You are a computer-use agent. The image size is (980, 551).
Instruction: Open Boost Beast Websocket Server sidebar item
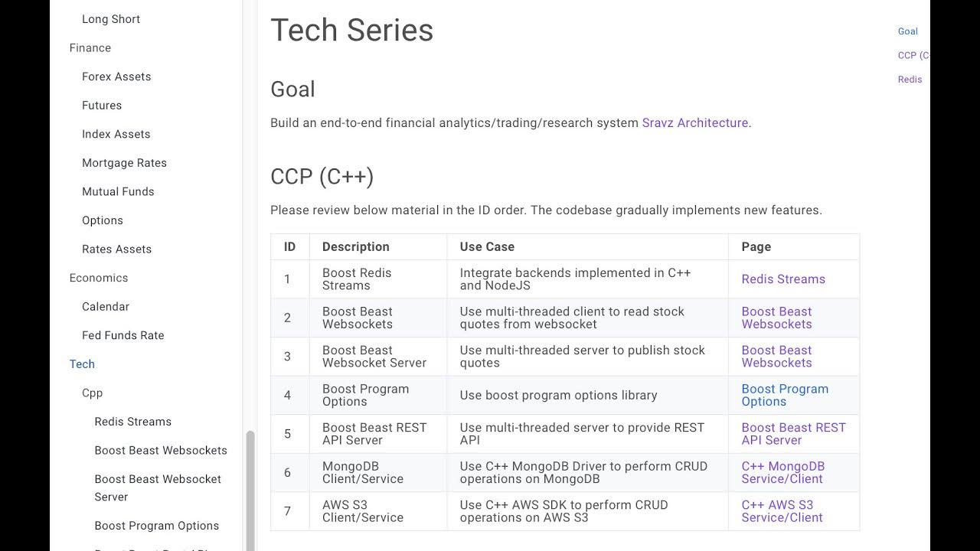(x=158, y=487)
